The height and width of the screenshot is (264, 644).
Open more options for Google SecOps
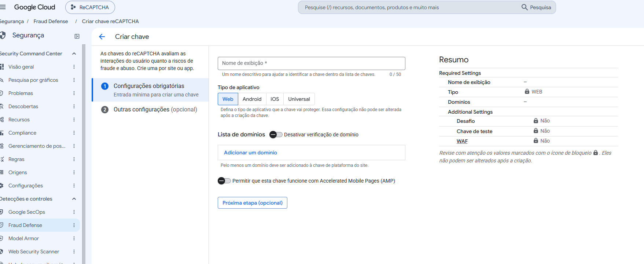point(74,212)
